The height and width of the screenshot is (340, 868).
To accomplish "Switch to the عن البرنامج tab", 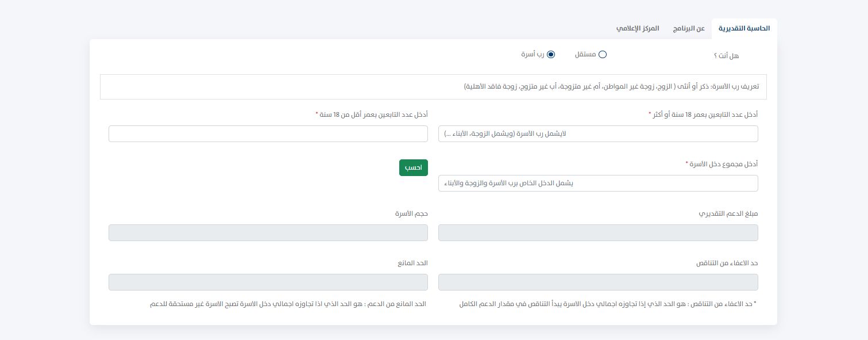I will pyautogui.click(x=688, y=28).
